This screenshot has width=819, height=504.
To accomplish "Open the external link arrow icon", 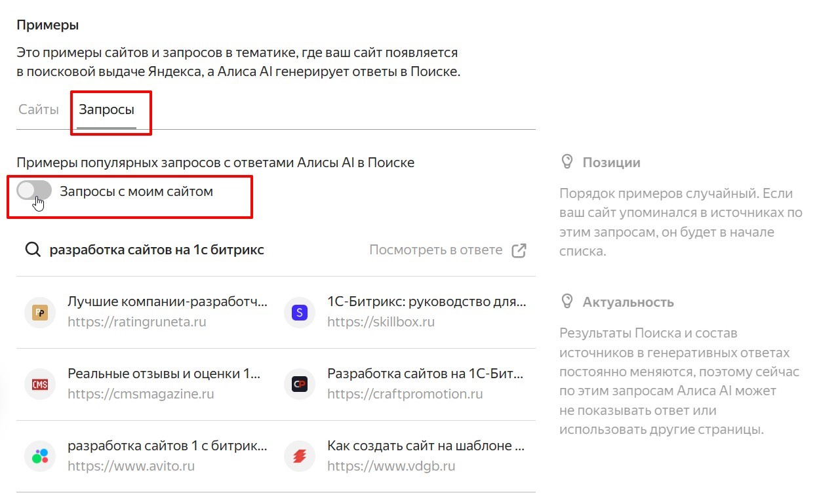I will (x=519, y=250).
